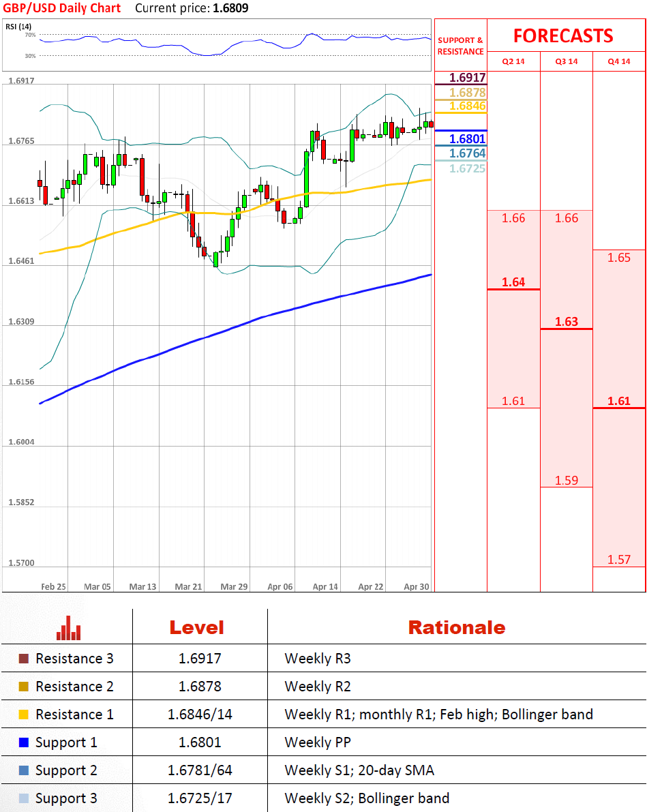Click the Rationale column header

[x=457, y=628]
